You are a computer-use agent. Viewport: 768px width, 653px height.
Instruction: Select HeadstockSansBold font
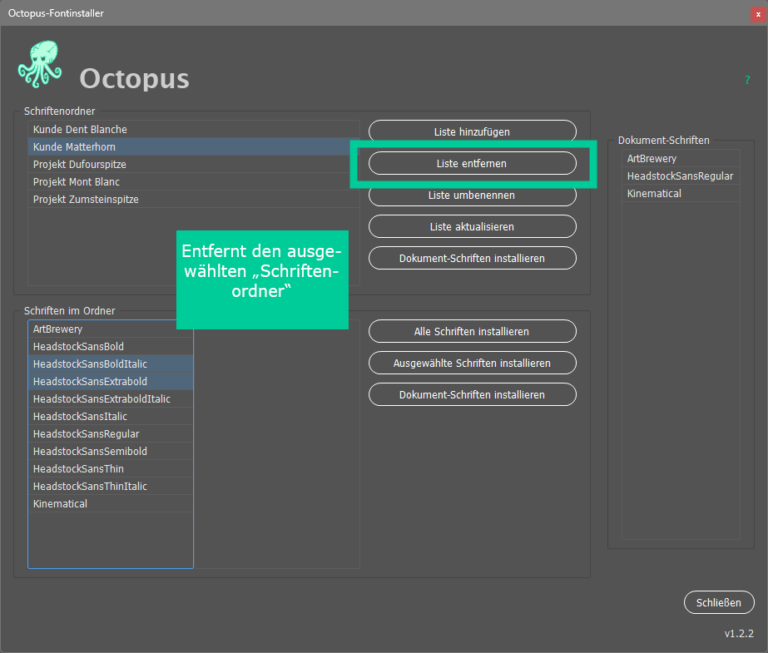tap(111, 347)
